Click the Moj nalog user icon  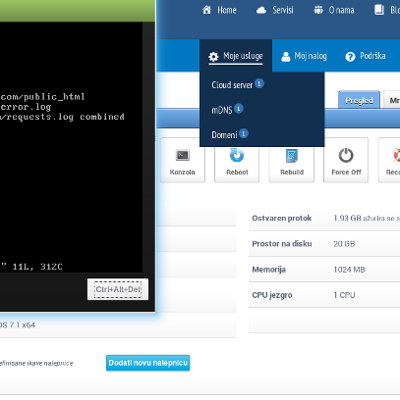tap(286, 57)
